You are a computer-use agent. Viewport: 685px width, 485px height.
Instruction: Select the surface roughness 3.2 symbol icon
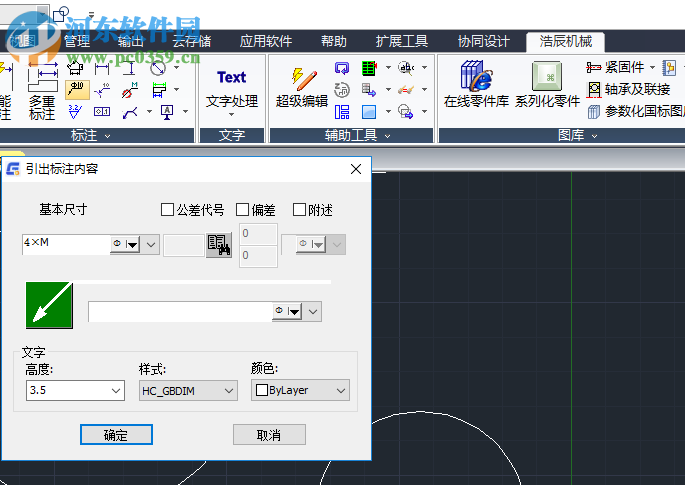click(75, 112)
